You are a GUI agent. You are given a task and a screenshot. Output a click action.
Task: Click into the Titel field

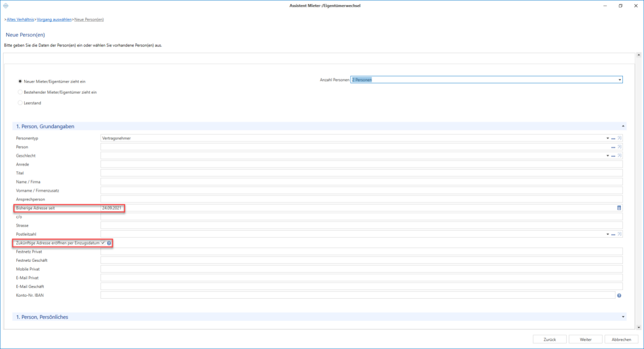(361, 173)
